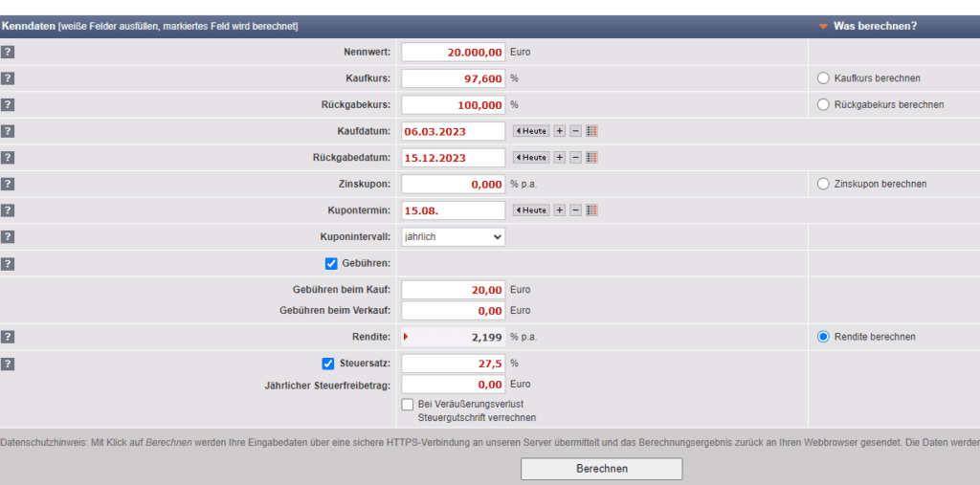The width and height of the screenshot is (980, 485).
Task: Focus the Gebühren beim Kauf field
Action: [453, 290]
